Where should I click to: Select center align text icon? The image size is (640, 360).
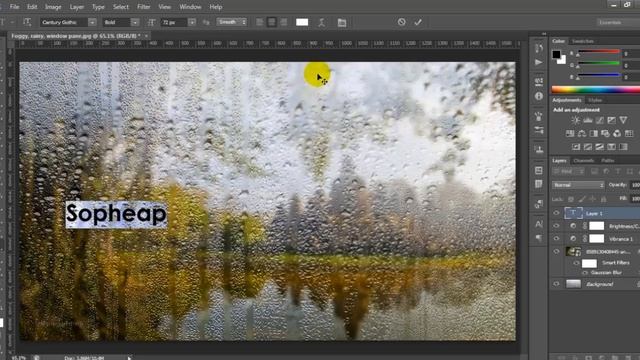coord(271,22)
